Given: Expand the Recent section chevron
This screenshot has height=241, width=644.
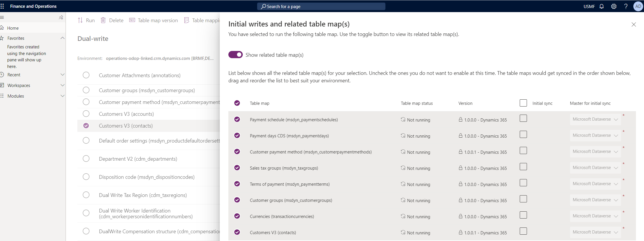Looking at the screenshot, I should coord(62,75).
